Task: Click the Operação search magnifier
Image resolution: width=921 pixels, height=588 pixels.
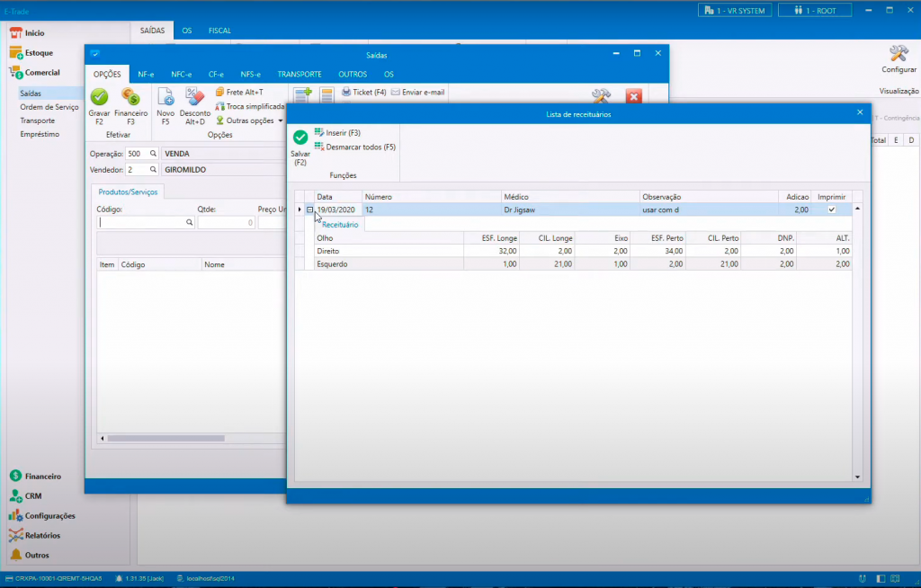Action: point(153,154)
